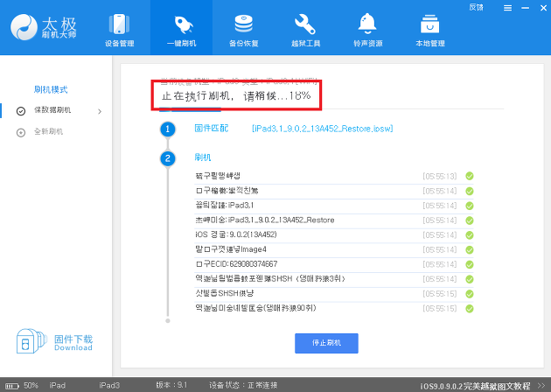Screen dimensions: 551x392
Task: Select 保数据刷机 flash mode
Action: tap(52, 110)
